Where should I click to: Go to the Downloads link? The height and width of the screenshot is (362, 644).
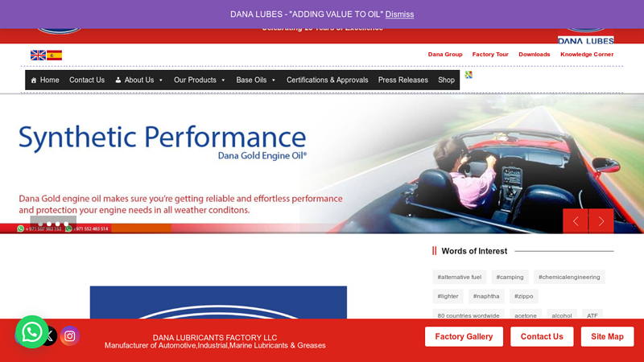pos(534,54)
